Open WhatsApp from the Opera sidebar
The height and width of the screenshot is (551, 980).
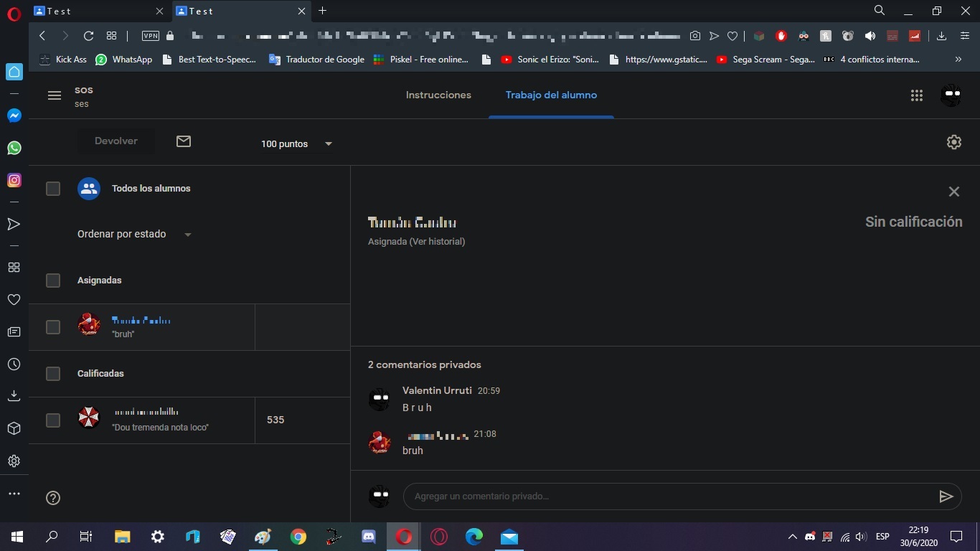14,148
